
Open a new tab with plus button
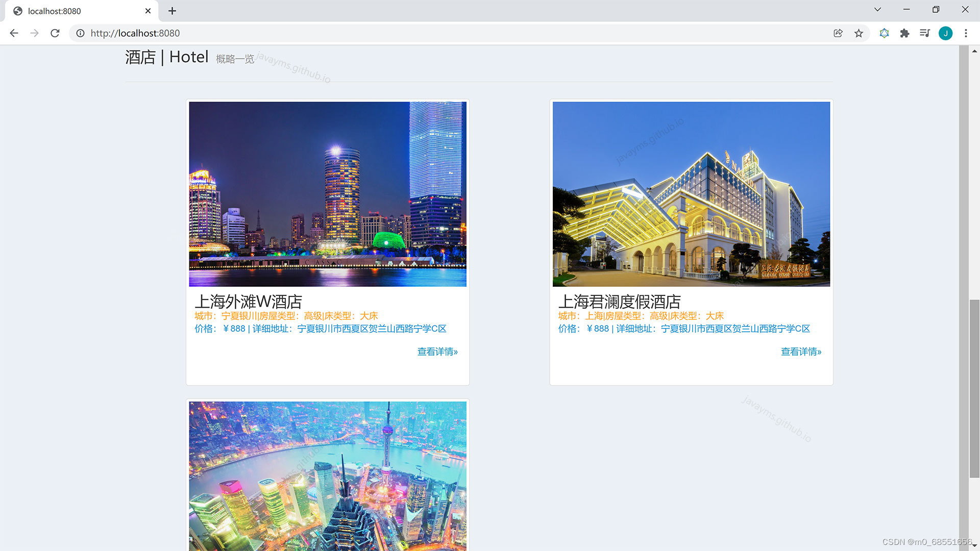point(172,11)
